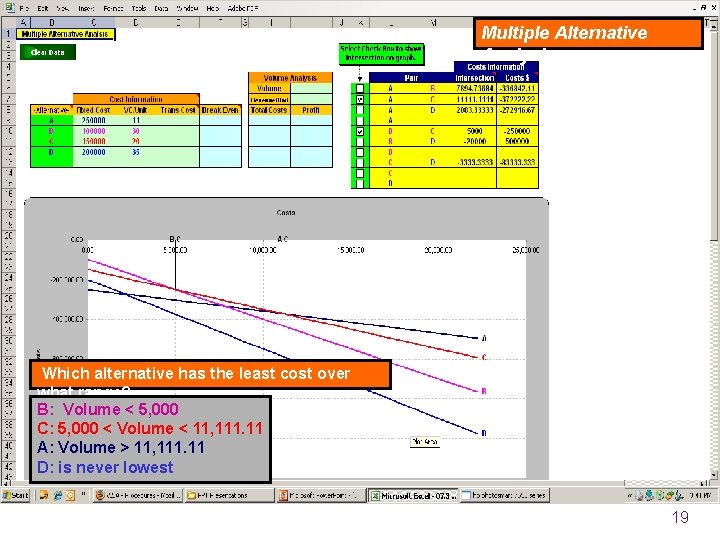Select column A header
Screen dimensions: 720x540
click(x=23, y=22)
